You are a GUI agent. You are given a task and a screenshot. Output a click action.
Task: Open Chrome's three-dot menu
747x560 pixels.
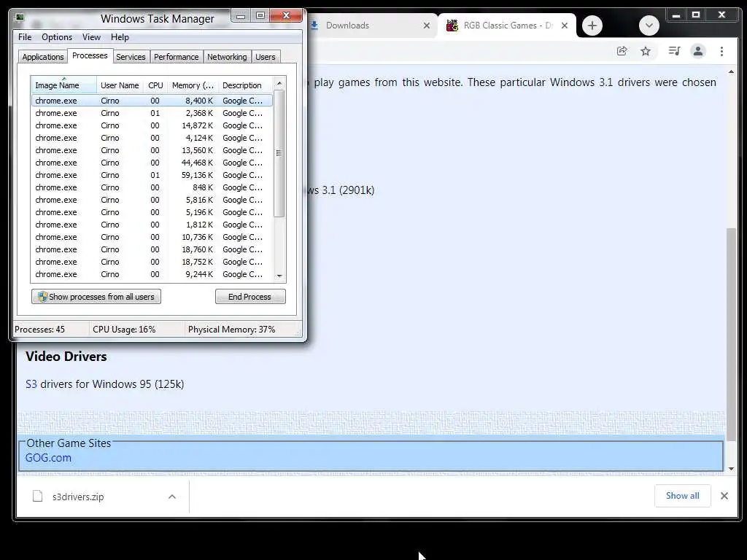pyautogui.click(x=721, y=51)
